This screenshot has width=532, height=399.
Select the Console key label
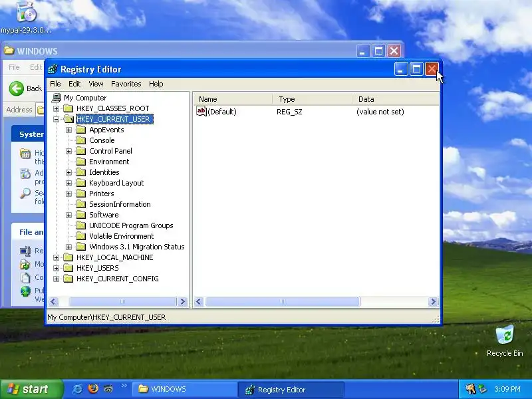102,140
